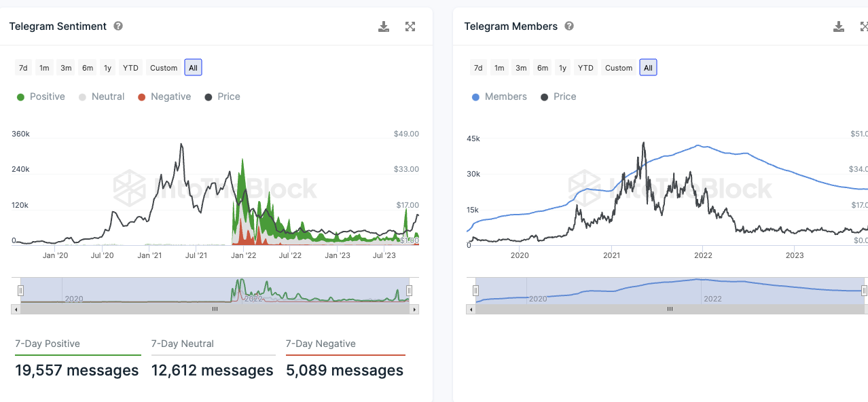Toggle the Positive series in sentiment legend
Viewport: 868px width, 402px height.
coord(41,96)
